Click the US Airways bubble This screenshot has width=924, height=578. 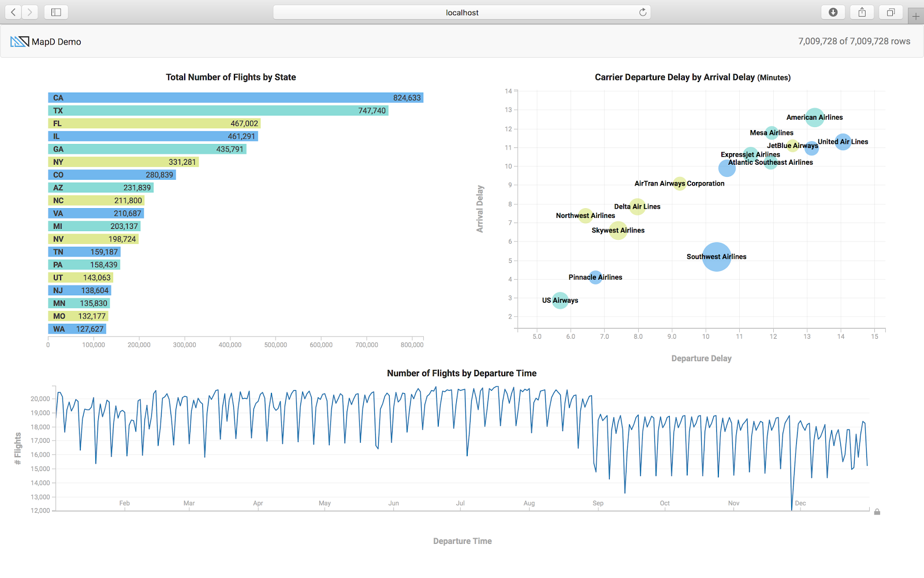[x=560, y=301]
